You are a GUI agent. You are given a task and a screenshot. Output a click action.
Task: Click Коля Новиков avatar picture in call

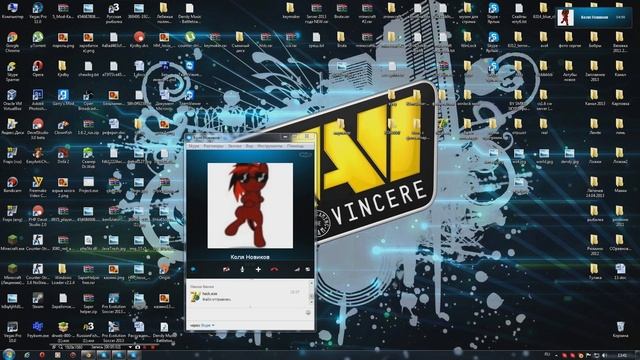pyautogui.click(x=250, y=205)
